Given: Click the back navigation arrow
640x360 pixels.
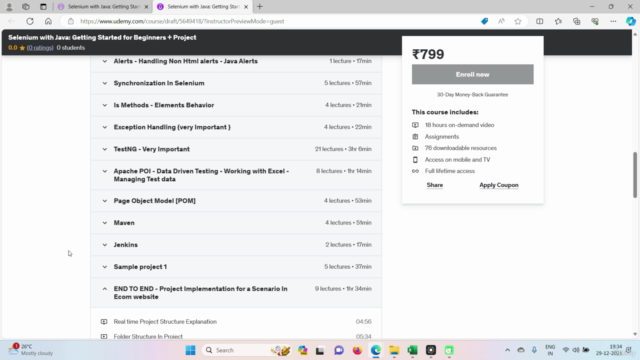Looking at the screenshot, I should coord(11,21).
